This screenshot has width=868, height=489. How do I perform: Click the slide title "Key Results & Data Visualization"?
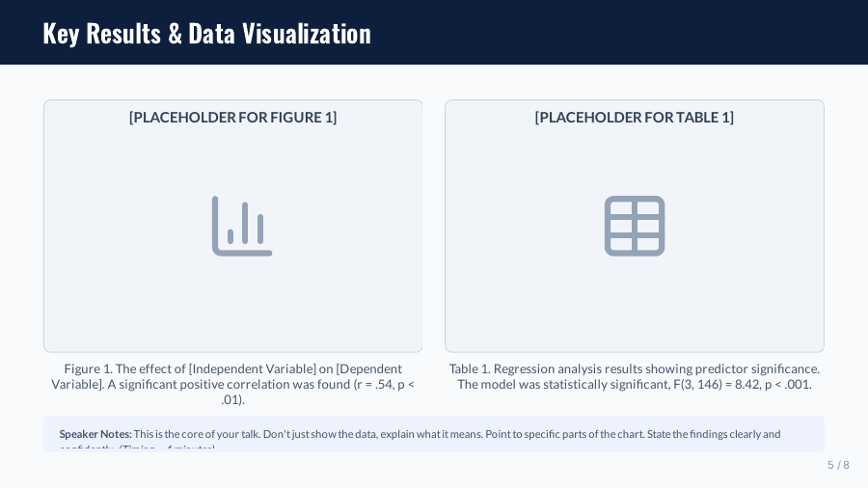(206, 33)
